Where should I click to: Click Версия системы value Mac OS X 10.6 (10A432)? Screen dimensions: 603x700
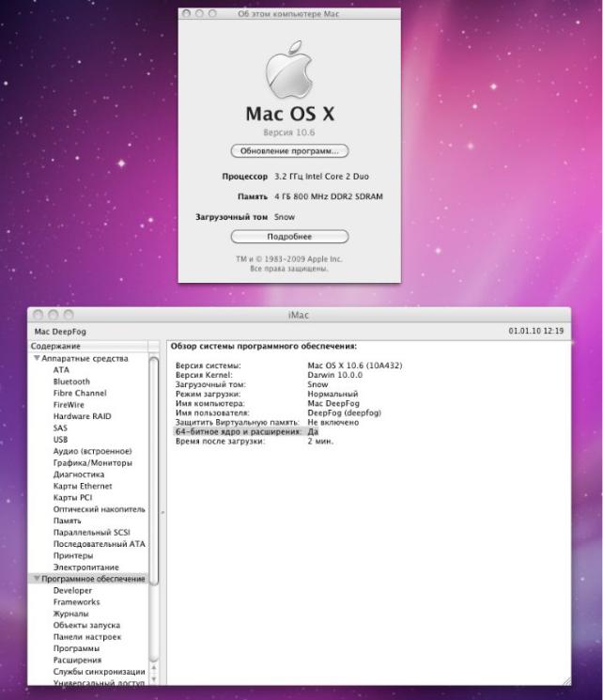pyautogui.click(x=355, y=366)
